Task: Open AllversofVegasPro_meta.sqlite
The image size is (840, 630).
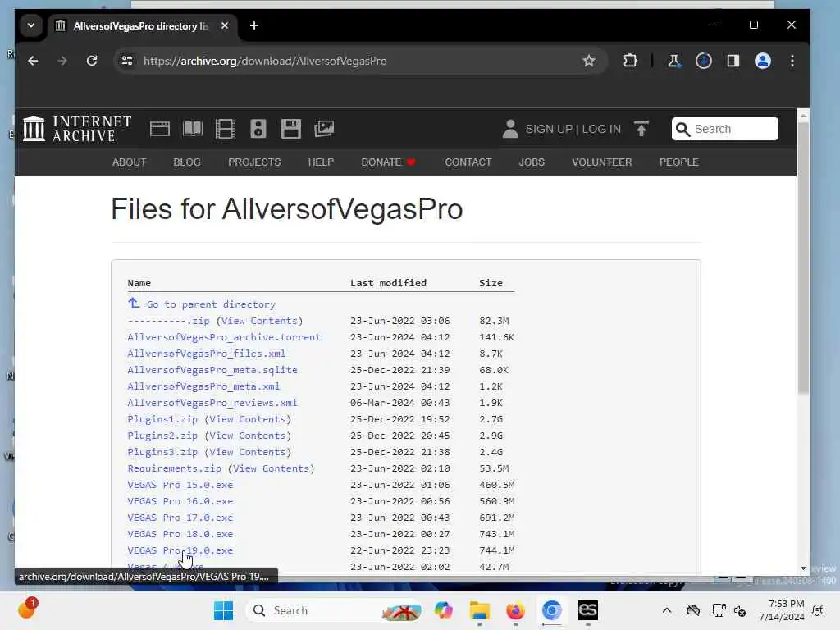Action: 212,370
